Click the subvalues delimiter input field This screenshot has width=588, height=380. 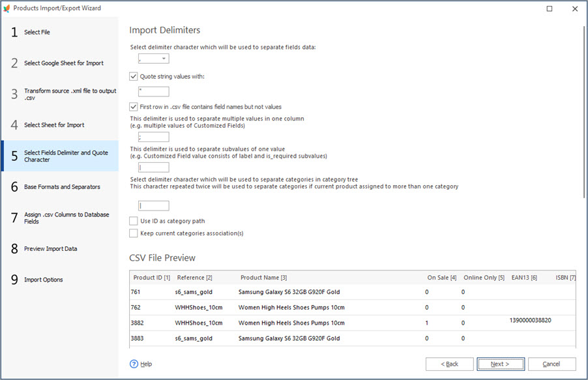154,168
